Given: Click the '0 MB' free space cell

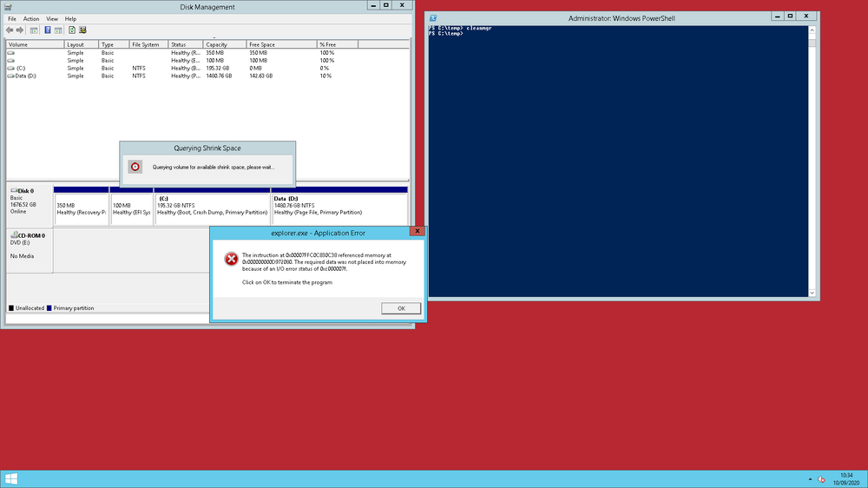Looking at the screenshot, I should pyautogui.click(x=255, y=68).
